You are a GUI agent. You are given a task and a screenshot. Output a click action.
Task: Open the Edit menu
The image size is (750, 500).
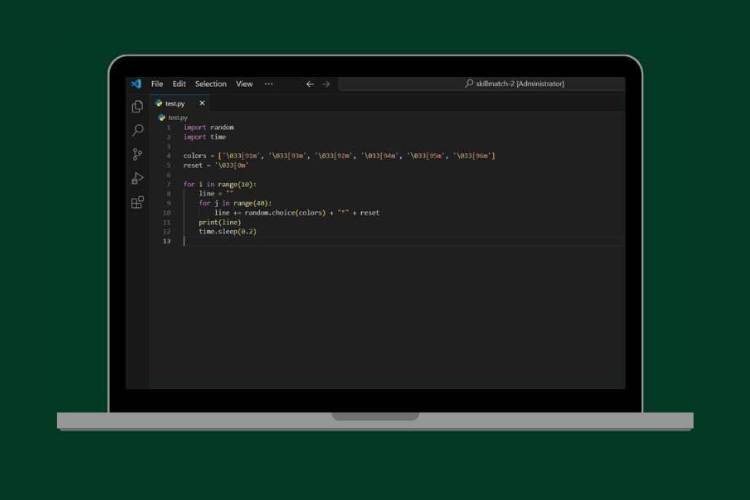(x=179, y=84)
